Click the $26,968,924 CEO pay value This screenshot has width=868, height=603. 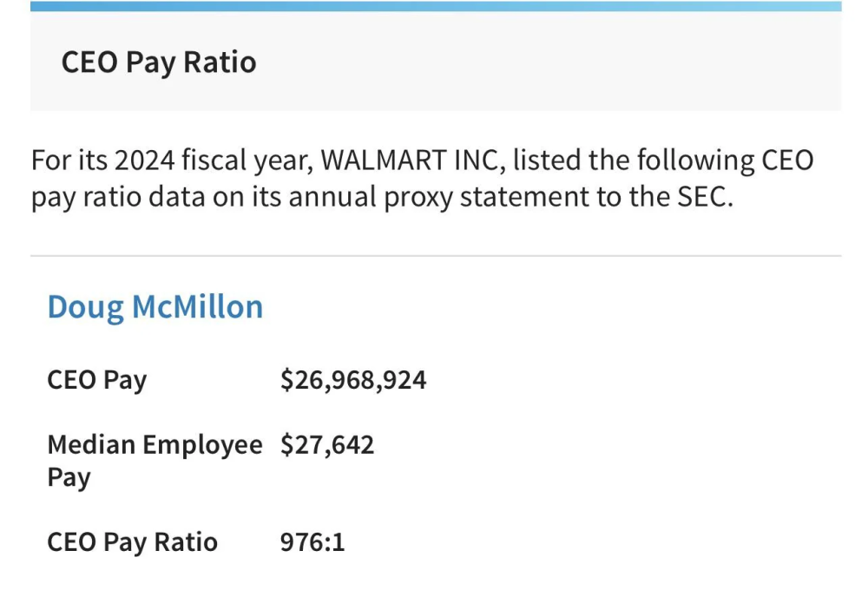pos(353,380)
